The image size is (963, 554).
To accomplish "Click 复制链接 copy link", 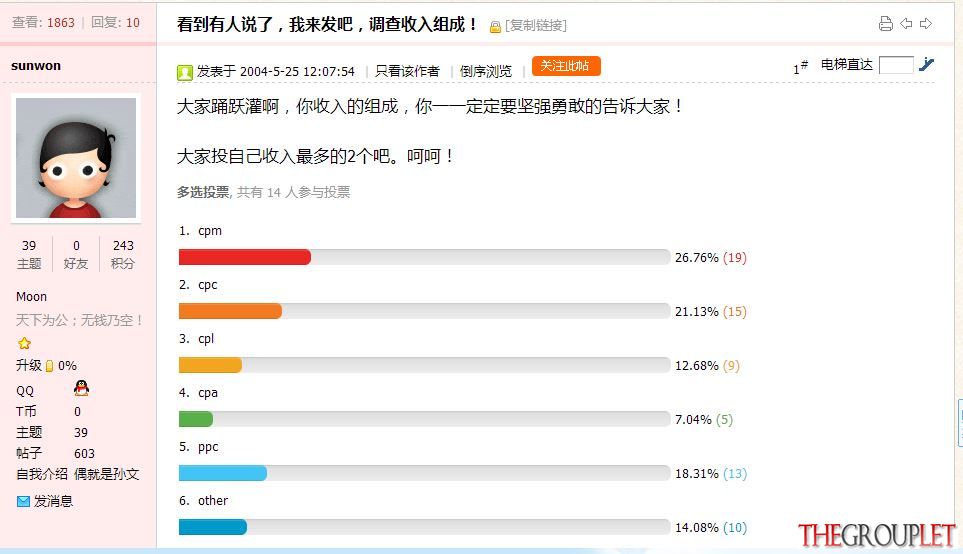I will tap(536, 25).
